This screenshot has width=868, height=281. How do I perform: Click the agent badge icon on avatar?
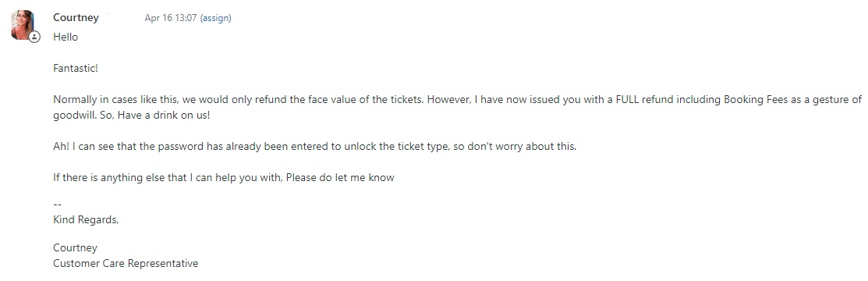tap(34, 37)
